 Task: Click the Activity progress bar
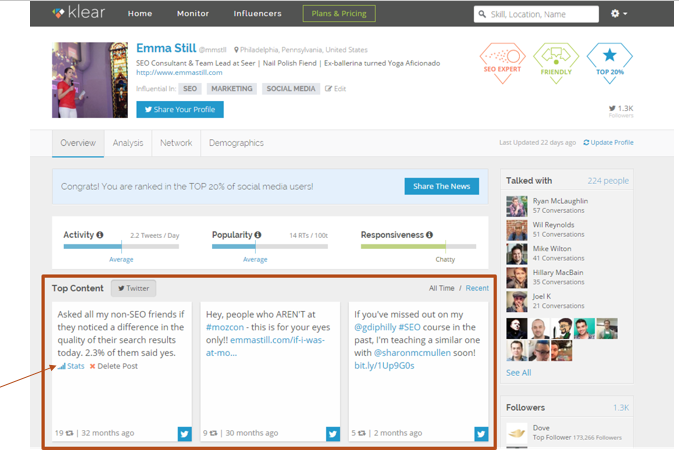[120, 246]
